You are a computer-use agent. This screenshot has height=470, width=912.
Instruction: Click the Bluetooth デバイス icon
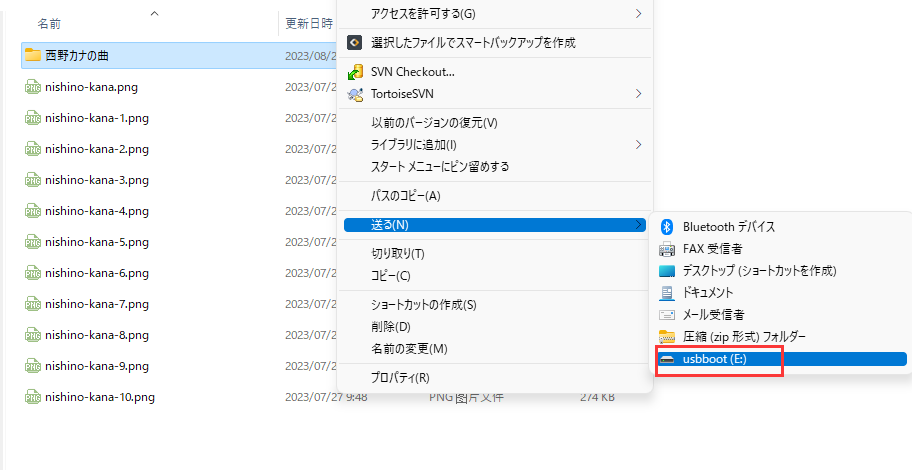(668, 227)
